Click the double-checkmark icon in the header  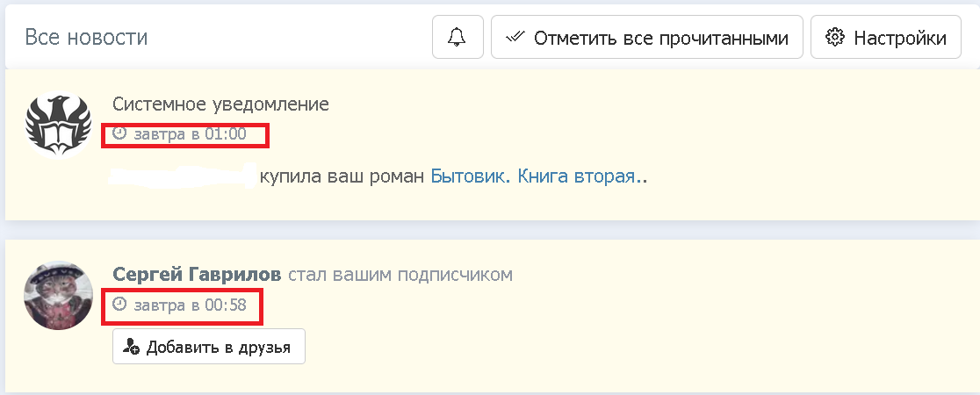pos(515,38)
